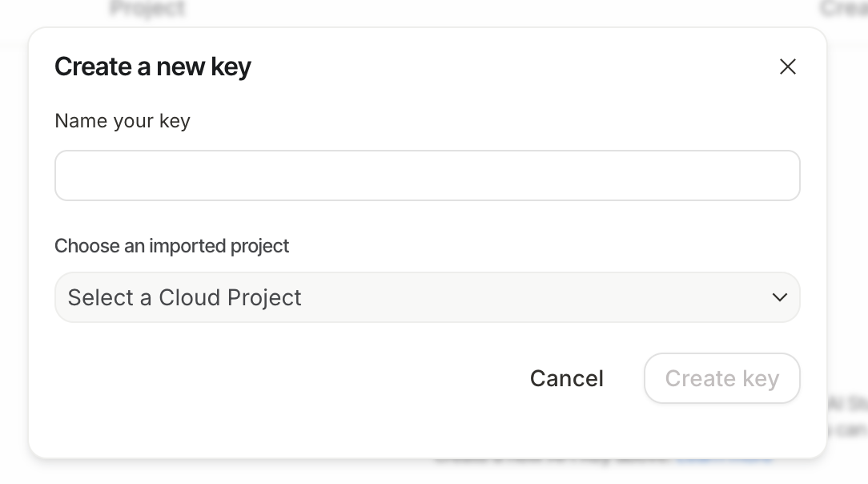Click the blurred blue link below the dialog
868x484 pixels.
click(725, 460)
